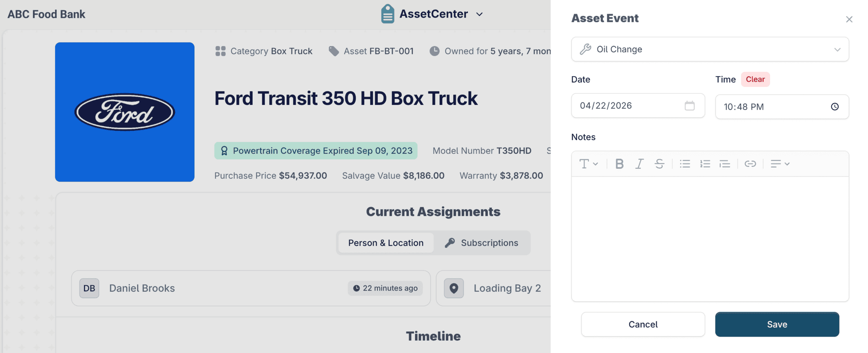868x353 pixels.
Task: Toggle italic formatting in Notes
Action: click(x=639, y=164)
